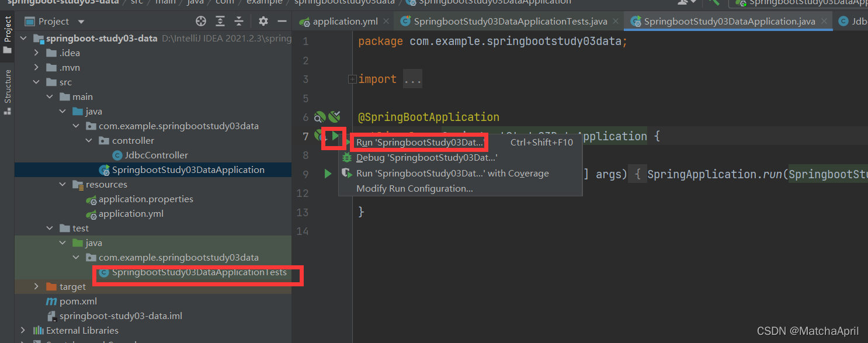Collapse the controller package
The width and height of the screenshot is (868, 343).
(88, 141)
